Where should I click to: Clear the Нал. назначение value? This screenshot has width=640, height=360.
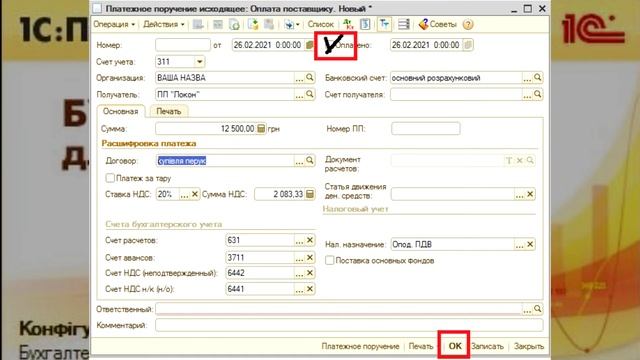point(530,244)
